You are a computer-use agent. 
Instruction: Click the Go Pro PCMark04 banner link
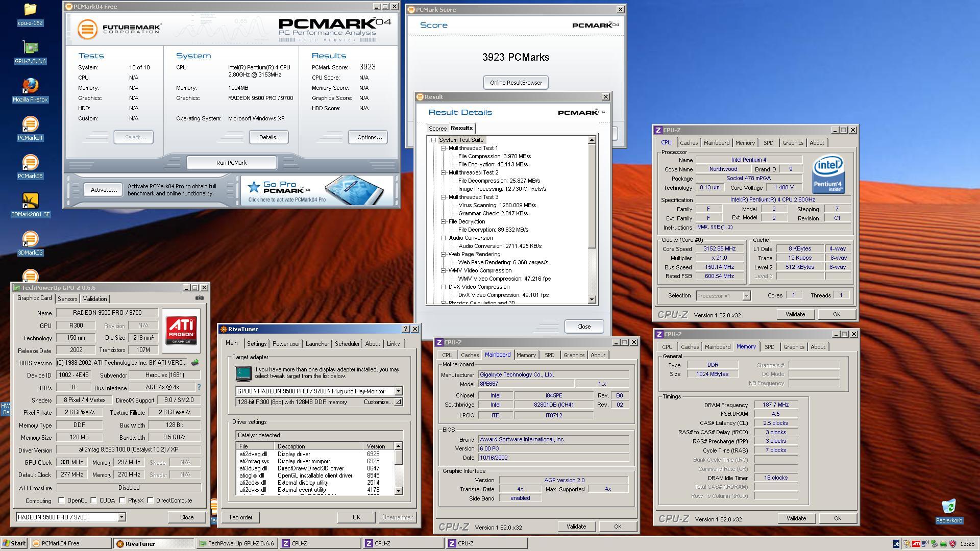pyautogui.click(x=316, y=190)
